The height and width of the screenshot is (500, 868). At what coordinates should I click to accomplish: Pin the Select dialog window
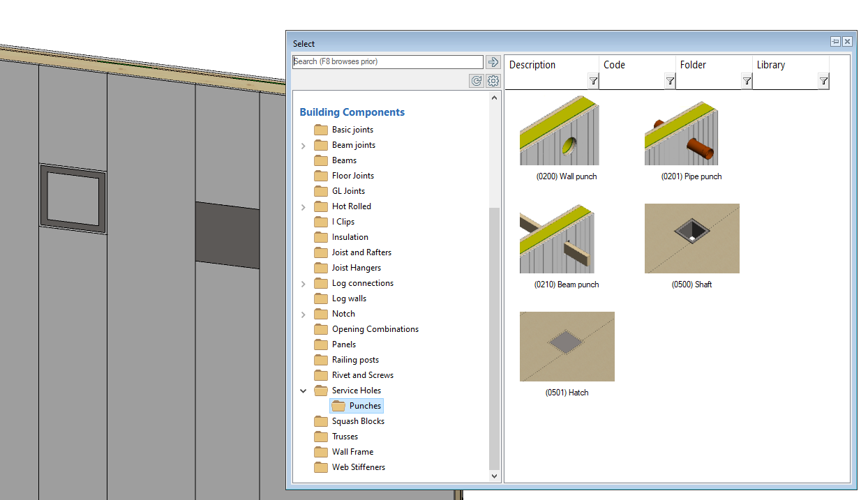click(x=835, y=42)
